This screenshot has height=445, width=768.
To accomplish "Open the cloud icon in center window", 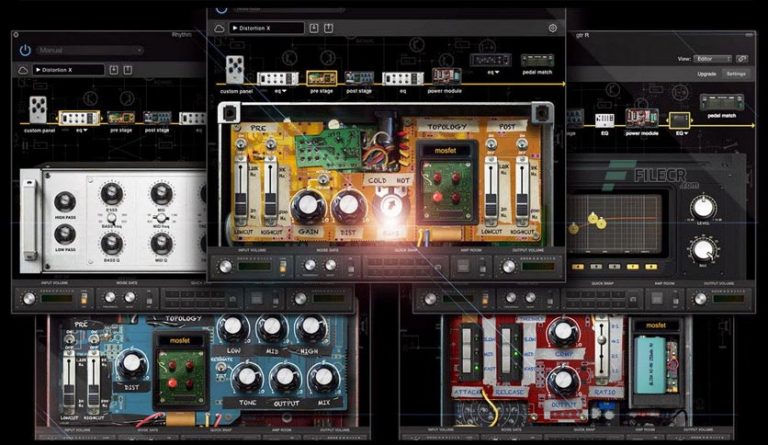I will click(219, 28).
